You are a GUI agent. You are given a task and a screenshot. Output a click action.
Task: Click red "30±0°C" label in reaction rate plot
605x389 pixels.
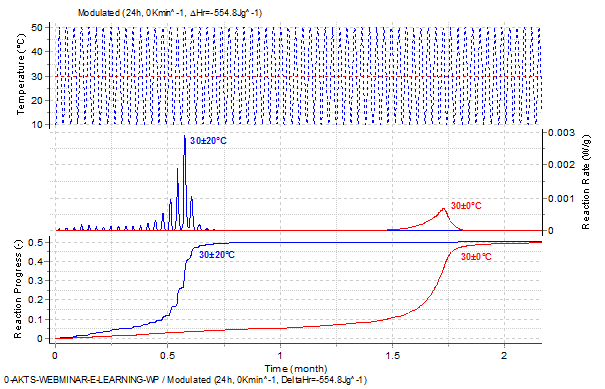466,206
